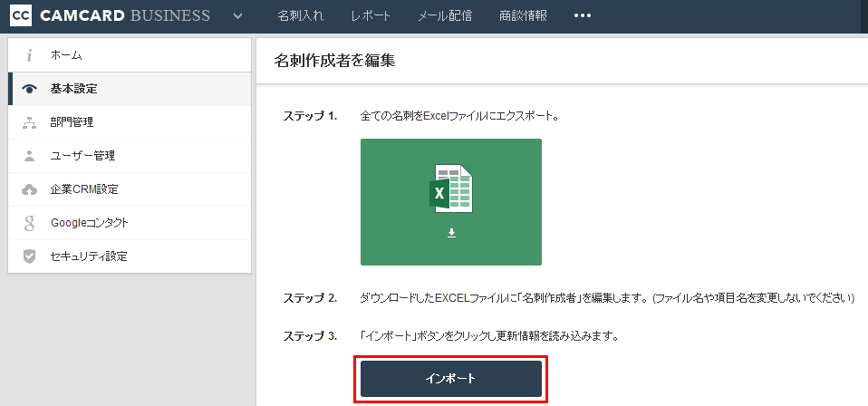Open ユーザー管理 in the sidebar
This screenshot has width=868, height=406.
click(x=130, y=156)
